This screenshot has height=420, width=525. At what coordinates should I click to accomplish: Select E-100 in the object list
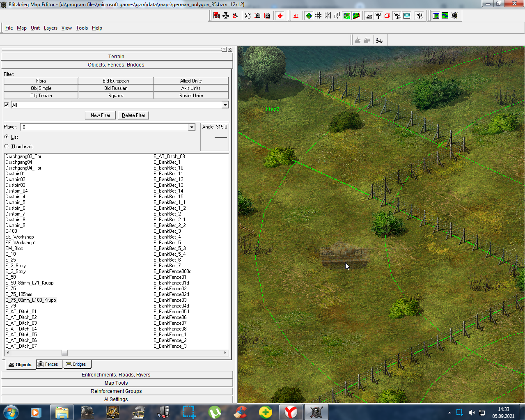(11, 231)
